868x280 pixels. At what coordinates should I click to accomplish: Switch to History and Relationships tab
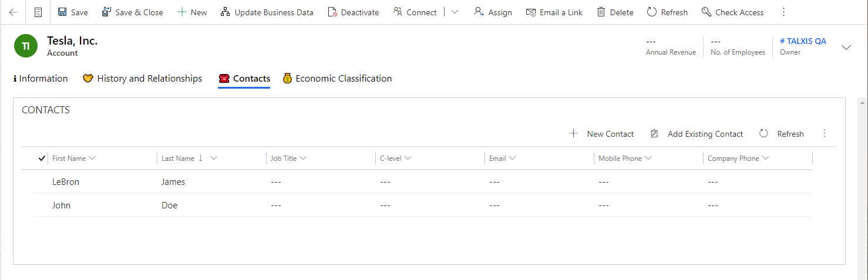click(143, 78)
